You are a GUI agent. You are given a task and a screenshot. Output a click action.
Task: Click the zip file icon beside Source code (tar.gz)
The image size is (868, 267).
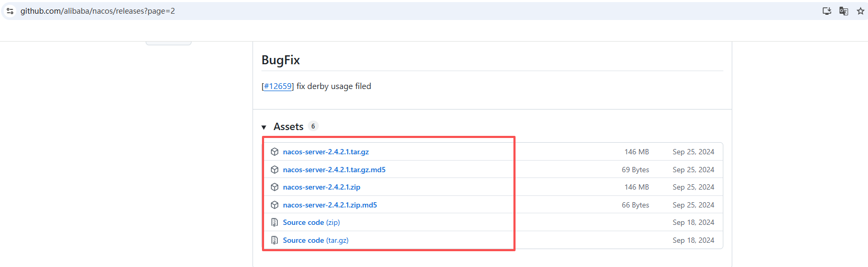click(x=275, y=240)
